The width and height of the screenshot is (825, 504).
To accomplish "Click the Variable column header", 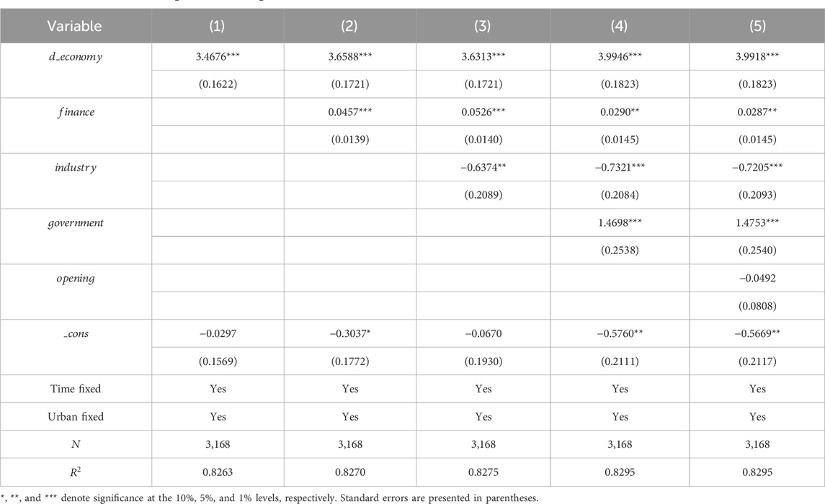I will tap(75, 27).
